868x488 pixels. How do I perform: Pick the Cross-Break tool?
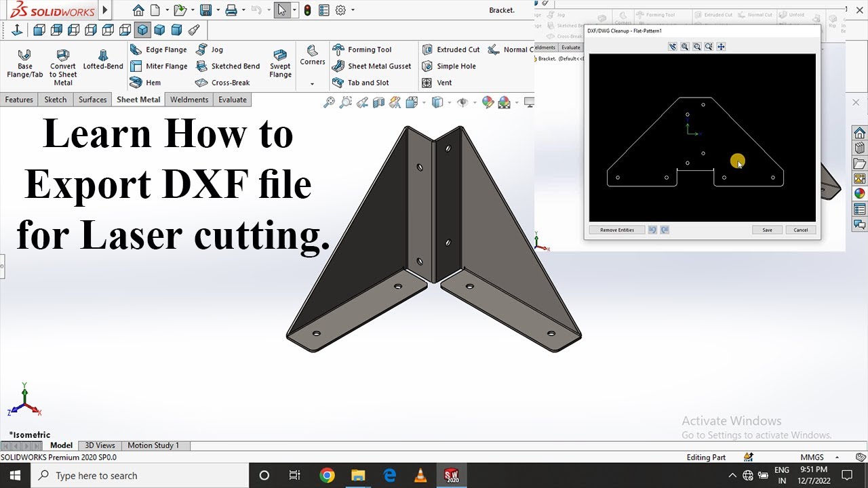(x=222, y=83)
